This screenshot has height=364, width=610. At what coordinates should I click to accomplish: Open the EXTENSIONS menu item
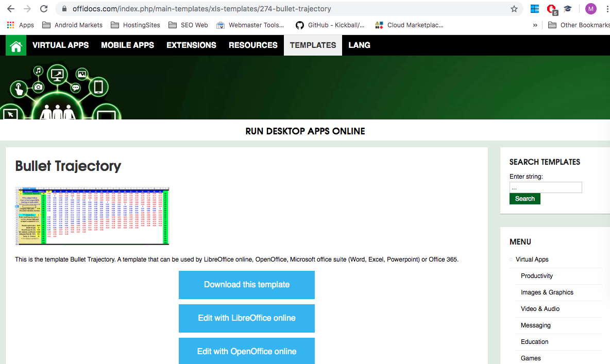point(191,45)
